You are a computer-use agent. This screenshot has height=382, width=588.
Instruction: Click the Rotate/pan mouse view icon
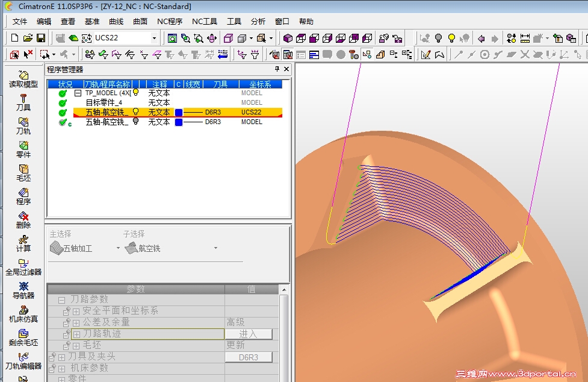[x=212, y=39]
